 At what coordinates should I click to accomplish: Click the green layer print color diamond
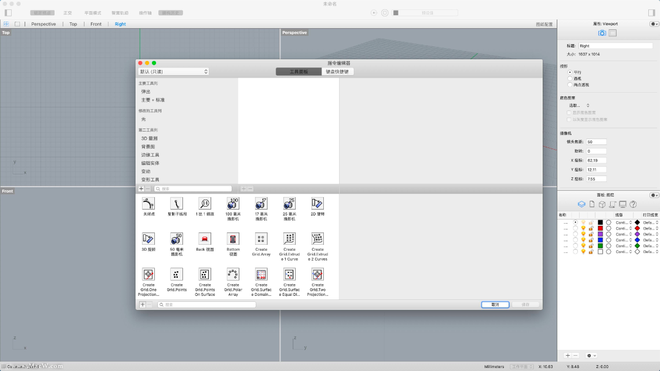[x=637, y=246]
